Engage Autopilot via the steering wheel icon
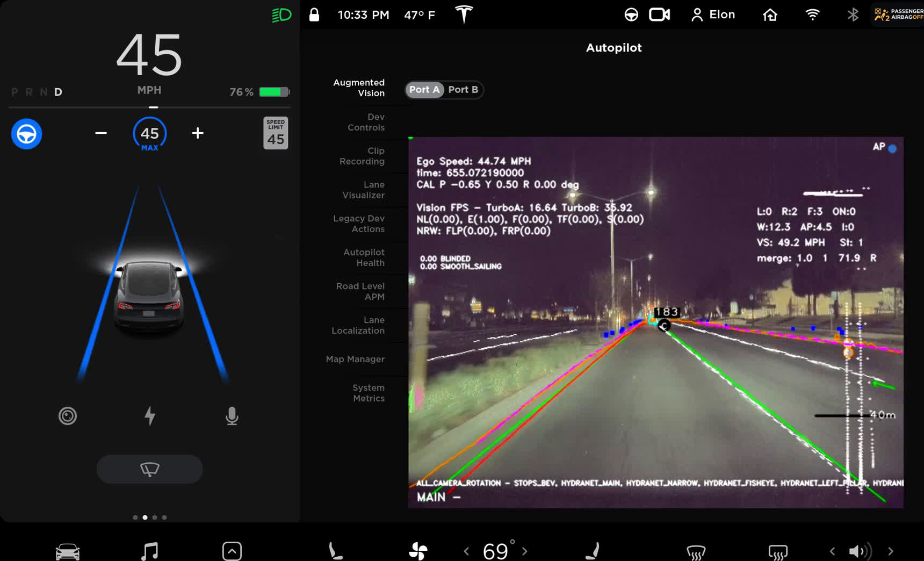Screen dimensions: 924x561 click(26, 133)
